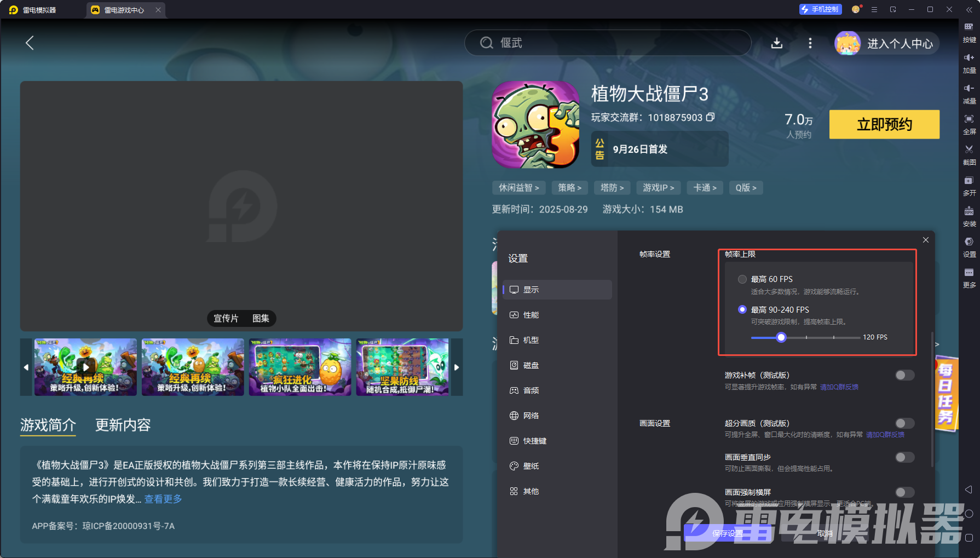Screen dimensions: 980x558
Task: Click the 植物大战僵尸3 game icon
Action: (x=535, y=125)
